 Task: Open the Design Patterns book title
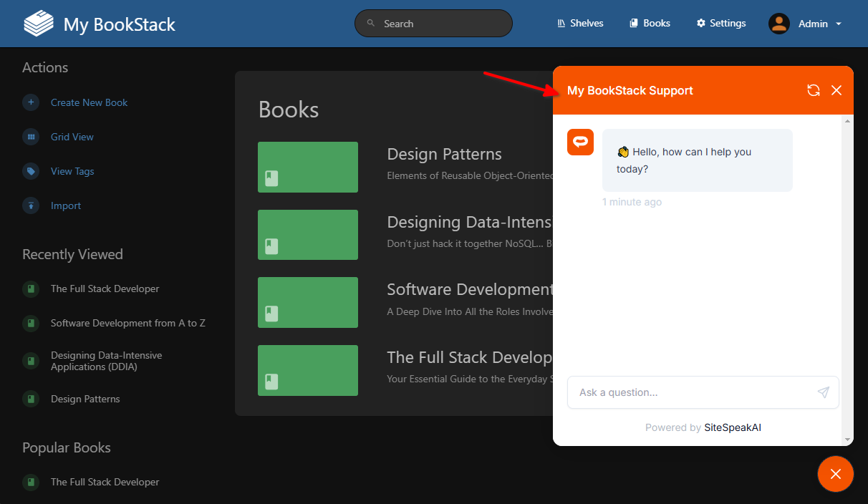coord(444,154)
